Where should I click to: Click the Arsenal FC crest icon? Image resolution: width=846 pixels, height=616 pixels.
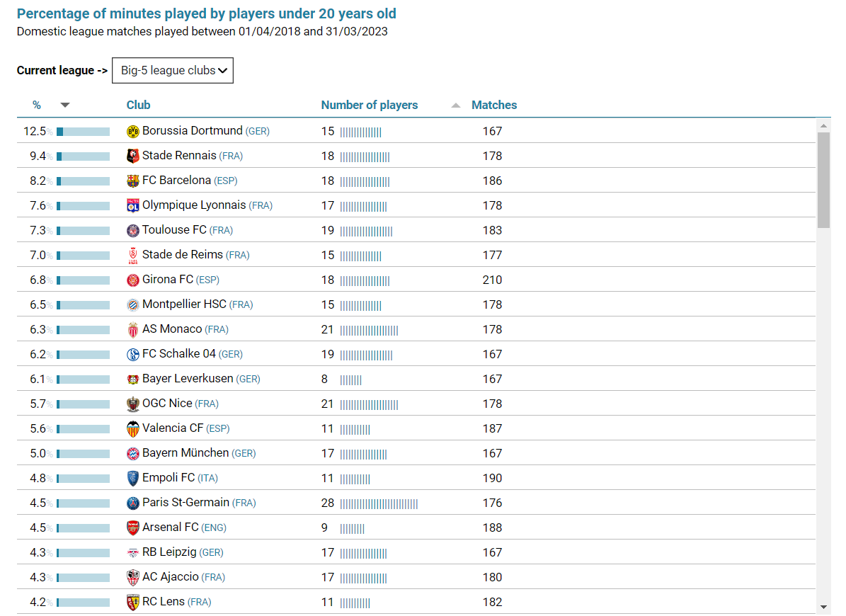point(133,528)
